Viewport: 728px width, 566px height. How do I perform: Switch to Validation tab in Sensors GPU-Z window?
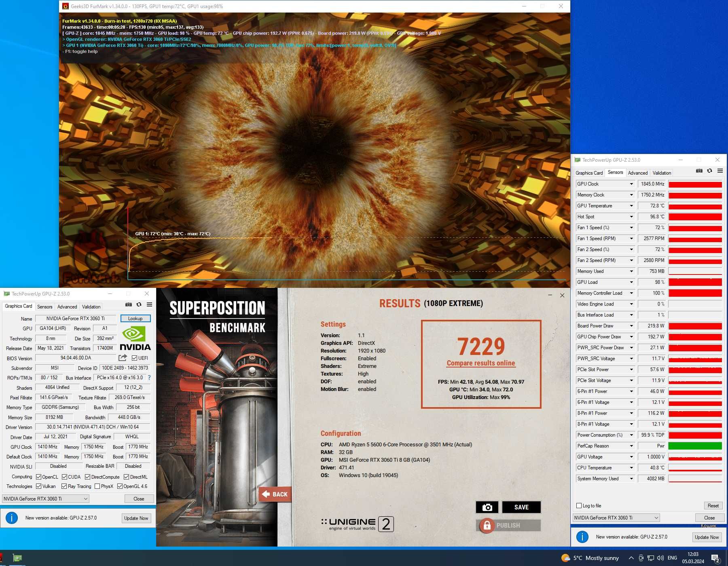click(x=662, y=173)
